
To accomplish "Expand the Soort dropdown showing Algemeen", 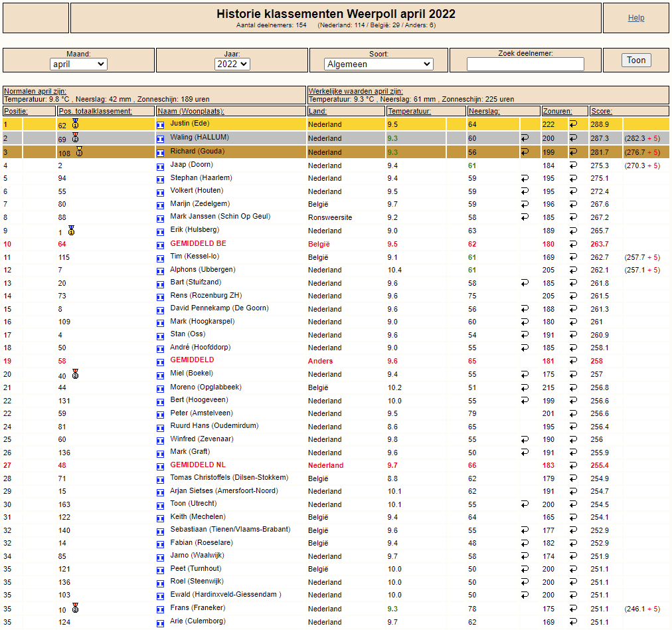I will tap(378, 64).
